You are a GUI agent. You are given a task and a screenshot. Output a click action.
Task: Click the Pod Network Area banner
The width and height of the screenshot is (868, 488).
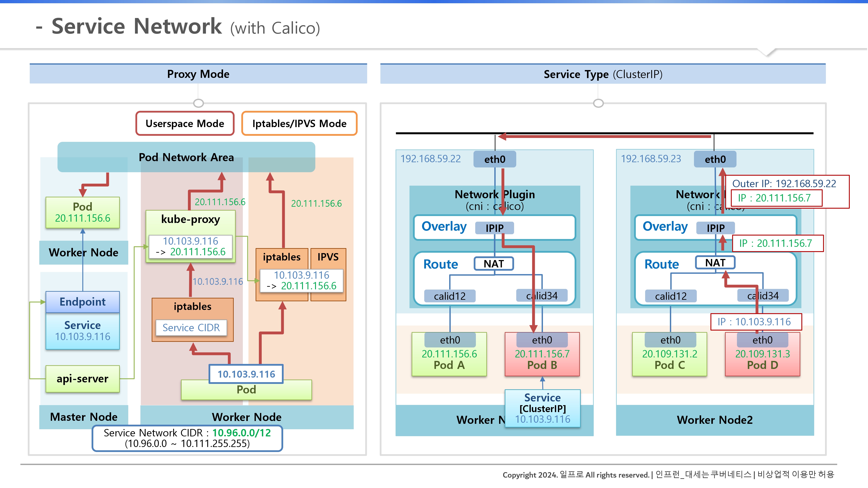[x=186, y=157]
